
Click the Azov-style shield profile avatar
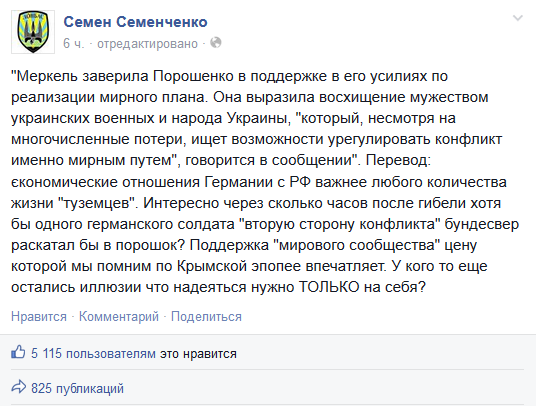point(33,32)
